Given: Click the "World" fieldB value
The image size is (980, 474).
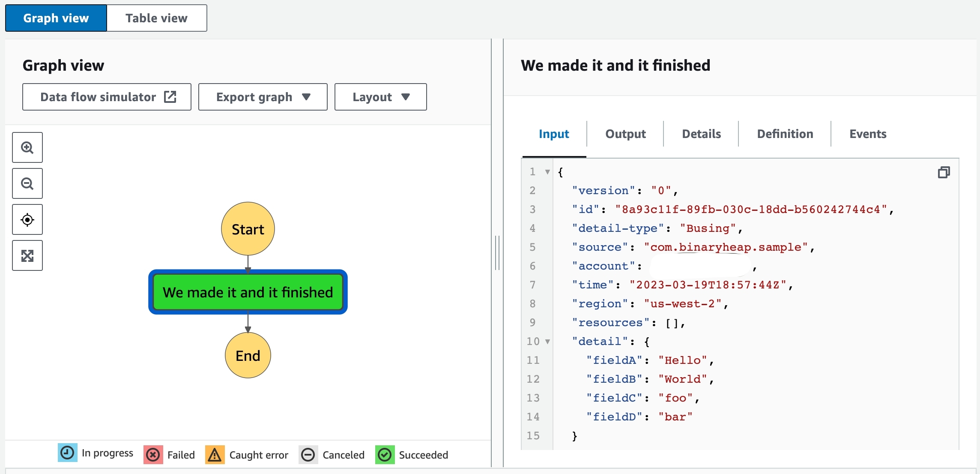Looking at the screenshot, I should 683,379.
